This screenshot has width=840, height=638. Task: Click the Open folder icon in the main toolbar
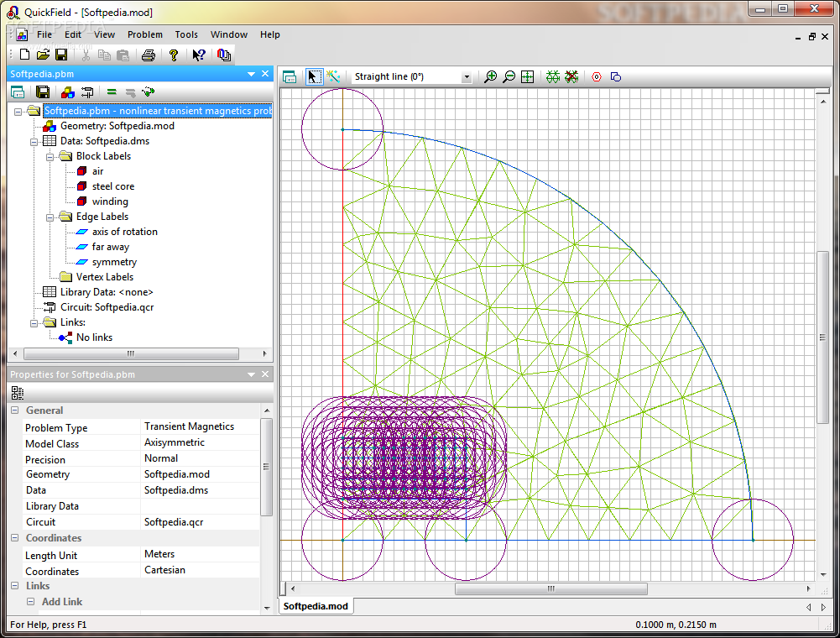click(43, 55)
